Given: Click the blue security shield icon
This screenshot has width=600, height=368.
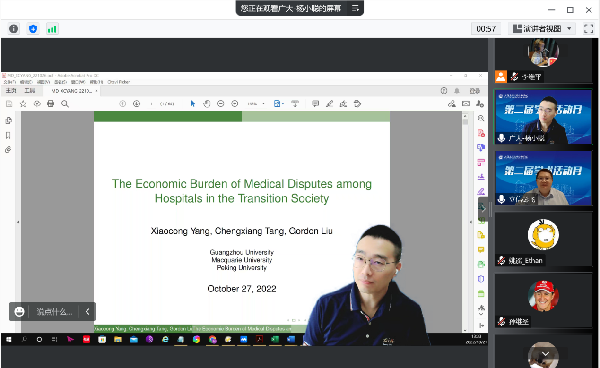Looking at the screenshot, I should coord(33,29).
